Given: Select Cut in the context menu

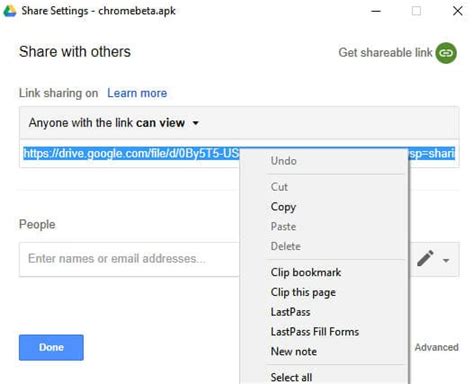Looking at the screenshot, I should [x=279, y=187].
